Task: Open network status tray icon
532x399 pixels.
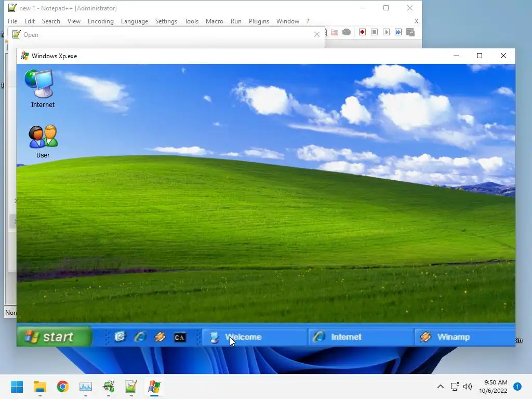Action: click(455, 387)
